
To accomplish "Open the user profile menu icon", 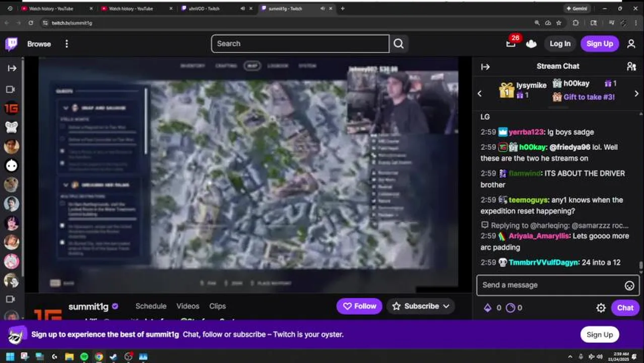I will coord(631,44).
